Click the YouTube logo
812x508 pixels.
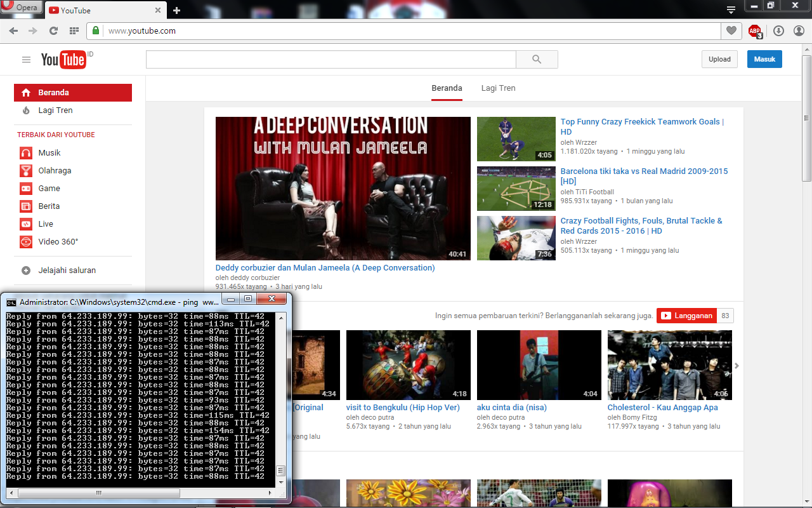click(63, 60)
